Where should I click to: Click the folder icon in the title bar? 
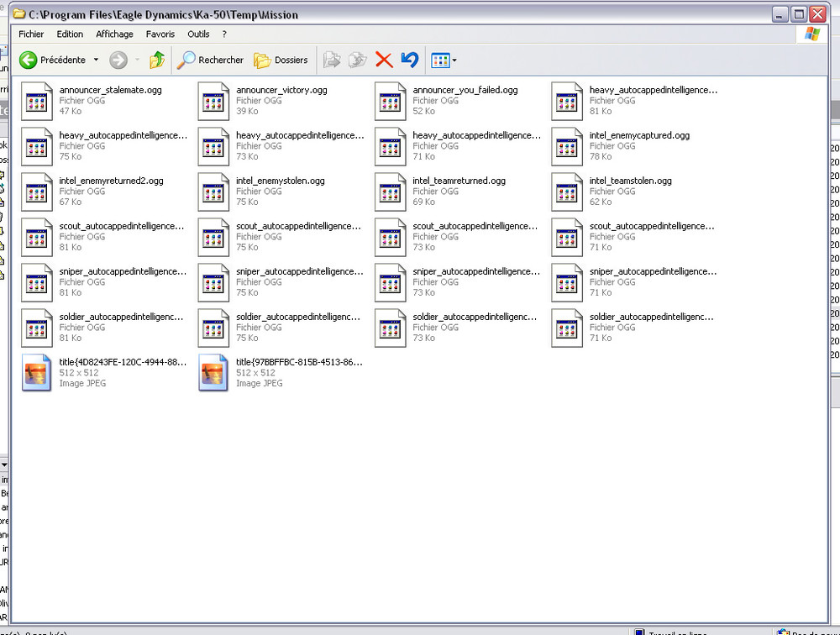(19, 14)
